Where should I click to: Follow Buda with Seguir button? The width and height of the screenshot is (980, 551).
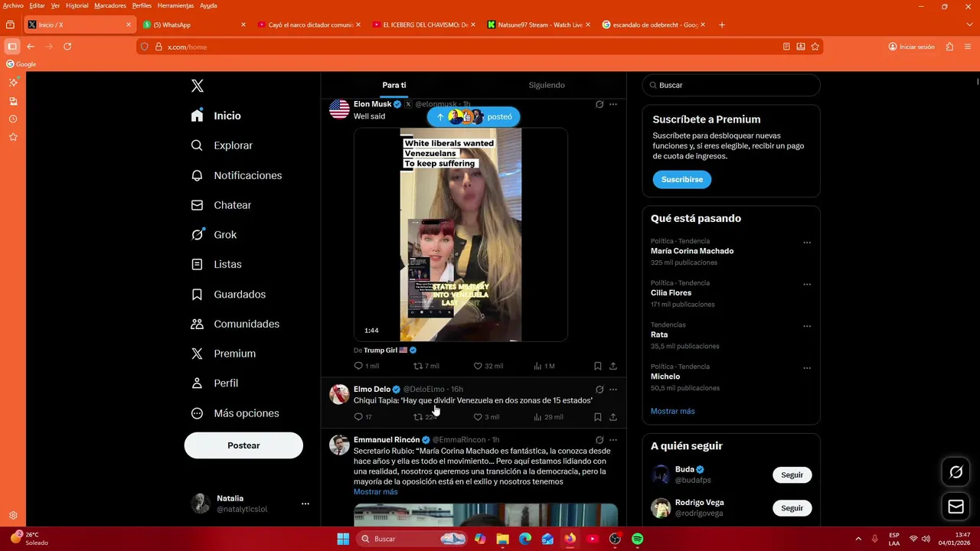pos(792,475)
